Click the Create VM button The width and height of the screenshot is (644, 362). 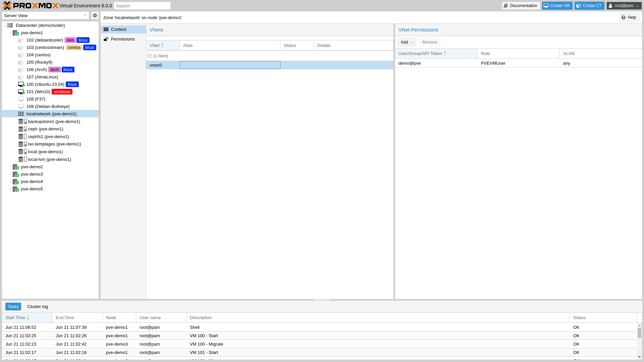click(557, 6)
